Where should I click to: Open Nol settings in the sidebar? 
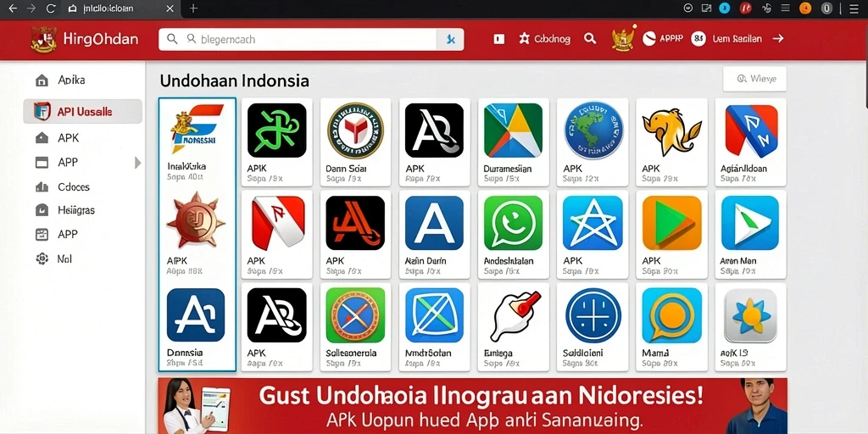point(53,259)
